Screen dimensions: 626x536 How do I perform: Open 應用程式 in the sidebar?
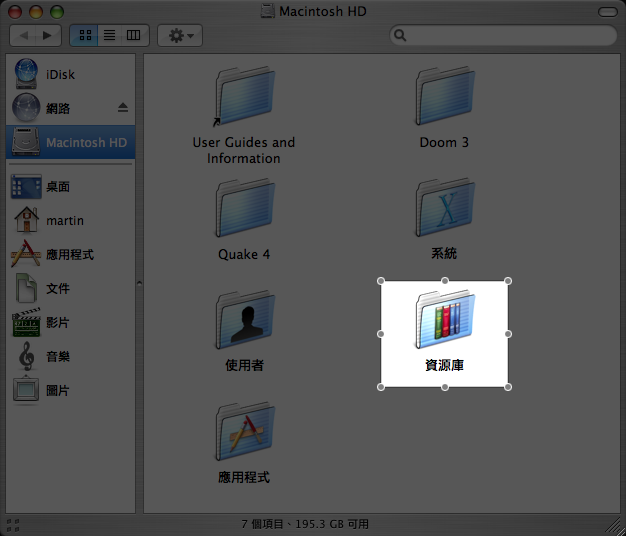(x=70, y=254)
